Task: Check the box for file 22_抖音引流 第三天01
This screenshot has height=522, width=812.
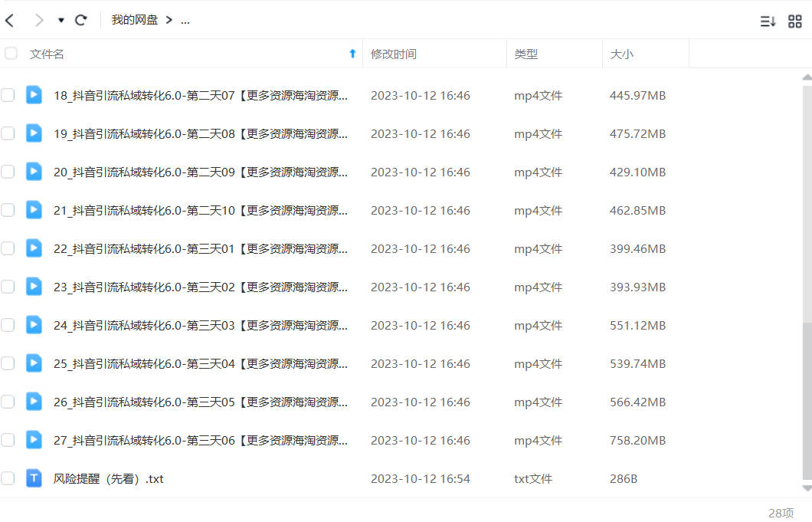Action: click(x=8, y=248)
